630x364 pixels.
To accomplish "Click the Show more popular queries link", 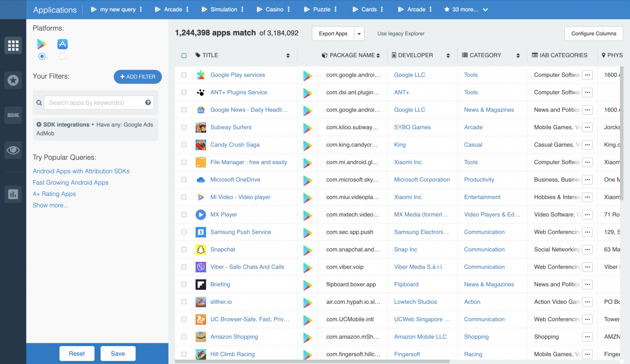I will point(50,205).
